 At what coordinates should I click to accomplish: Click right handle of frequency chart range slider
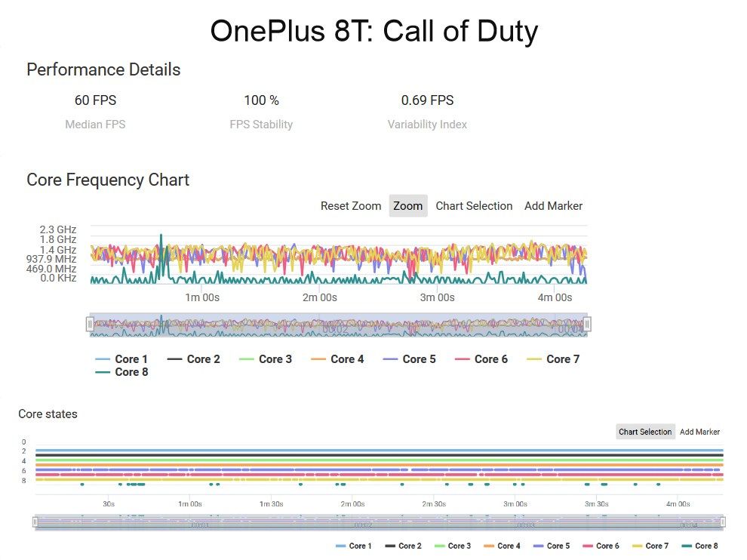[587, 324]
